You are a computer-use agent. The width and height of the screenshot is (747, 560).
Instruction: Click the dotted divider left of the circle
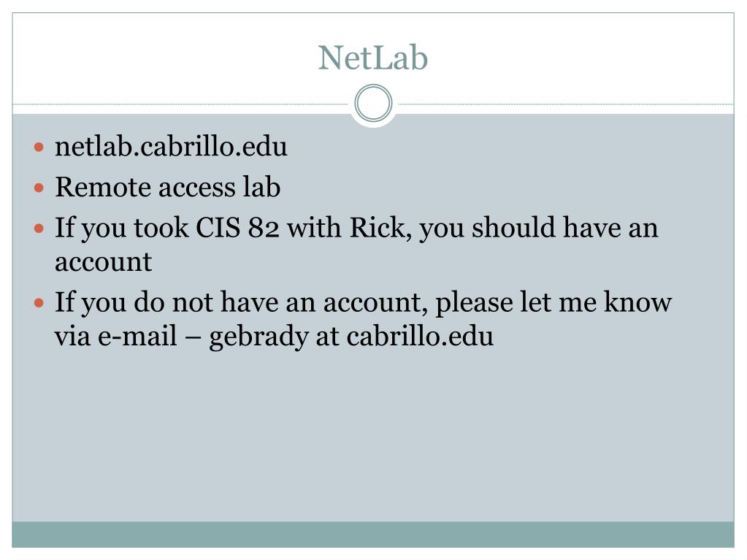pos(181,104)
